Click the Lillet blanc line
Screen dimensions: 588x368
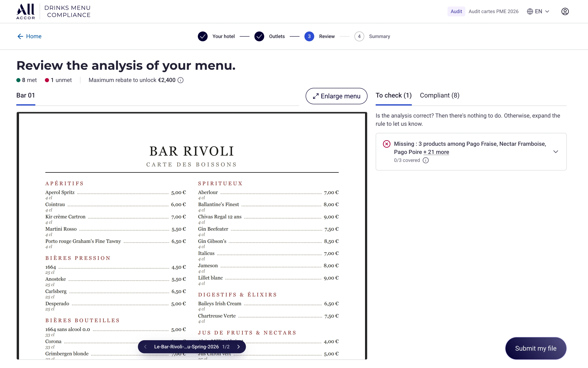point(268,278)
